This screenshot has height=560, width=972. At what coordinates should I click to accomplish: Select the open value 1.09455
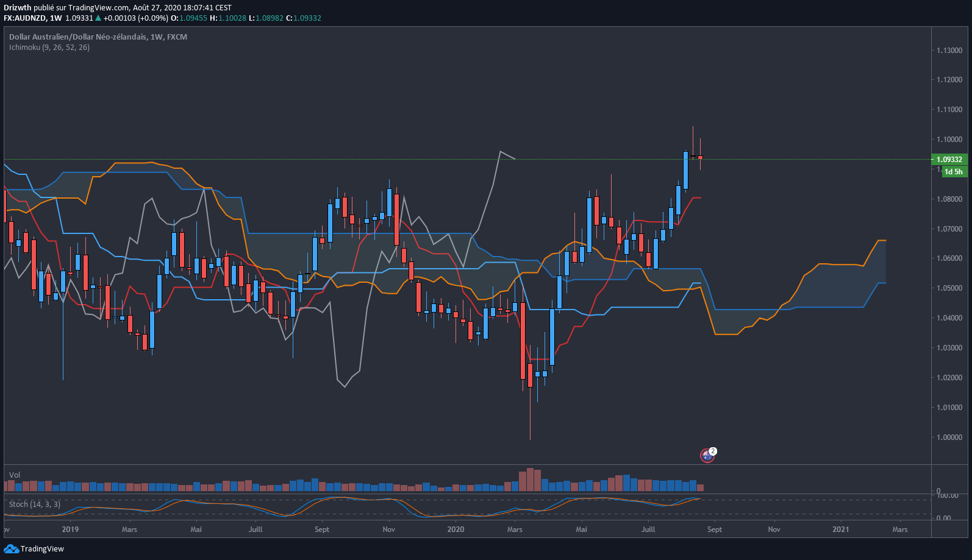[x=193, y=18]
